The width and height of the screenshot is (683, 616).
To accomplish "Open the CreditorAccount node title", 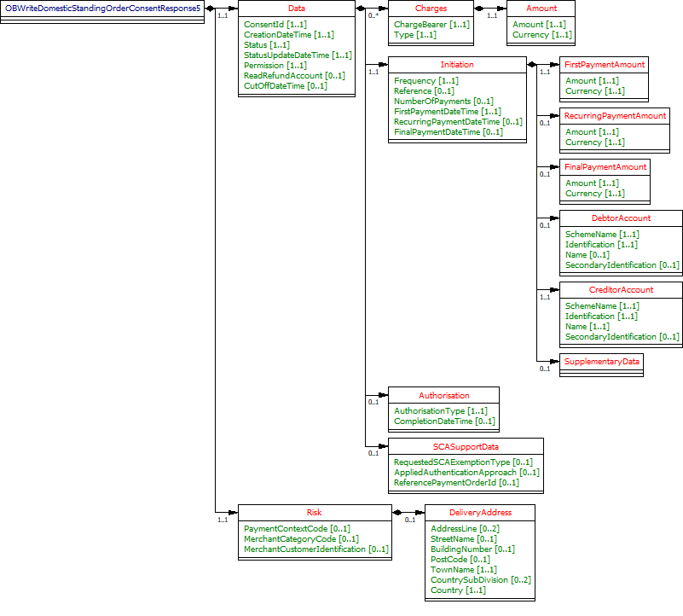I will pos(621,290).
